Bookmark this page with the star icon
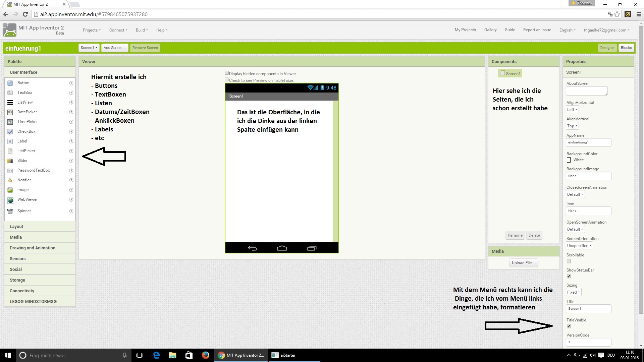Viewport: 644px width, 362px height. (x=617, y=14)
